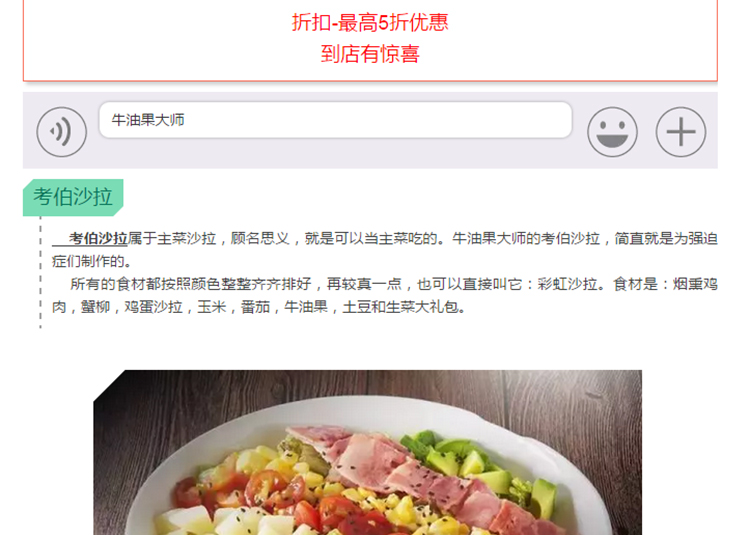The image size is (750, 535).
Task: Click the dashed vertical line beside the text
Action: click(40, 273)
